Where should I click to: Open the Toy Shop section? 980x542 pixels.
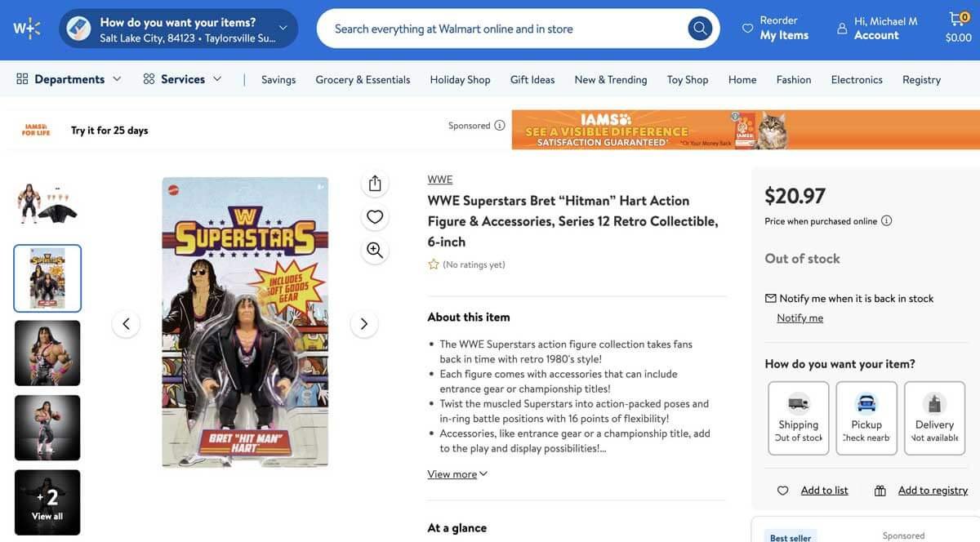687,79
